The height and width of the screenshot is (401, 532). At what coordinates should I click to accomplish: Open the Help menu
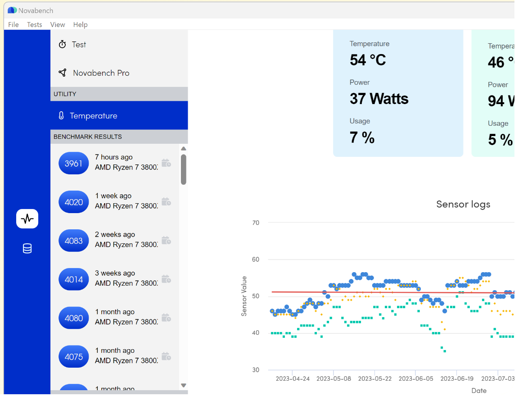81,25
